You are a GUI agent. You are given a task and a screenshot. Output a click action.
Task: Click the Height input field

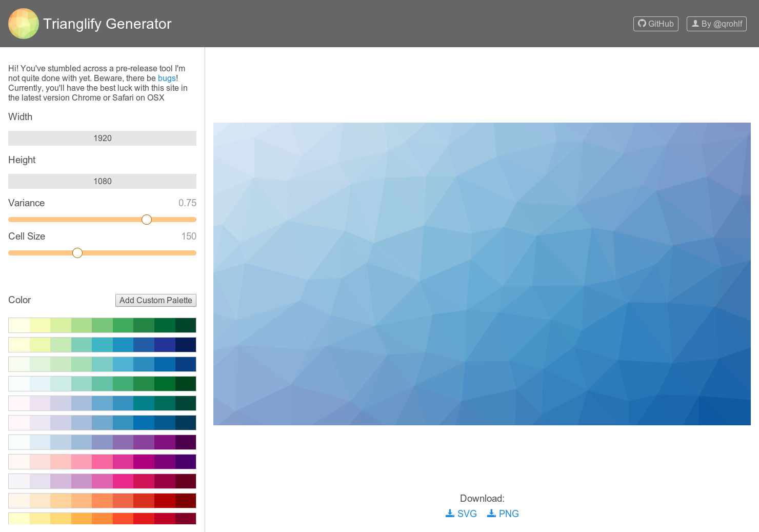pos(102,181)
